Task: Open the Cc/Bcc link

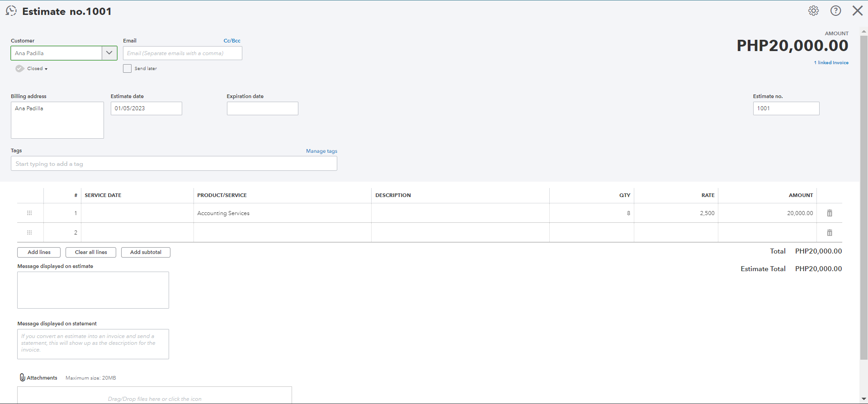Action: coord(232,41)
